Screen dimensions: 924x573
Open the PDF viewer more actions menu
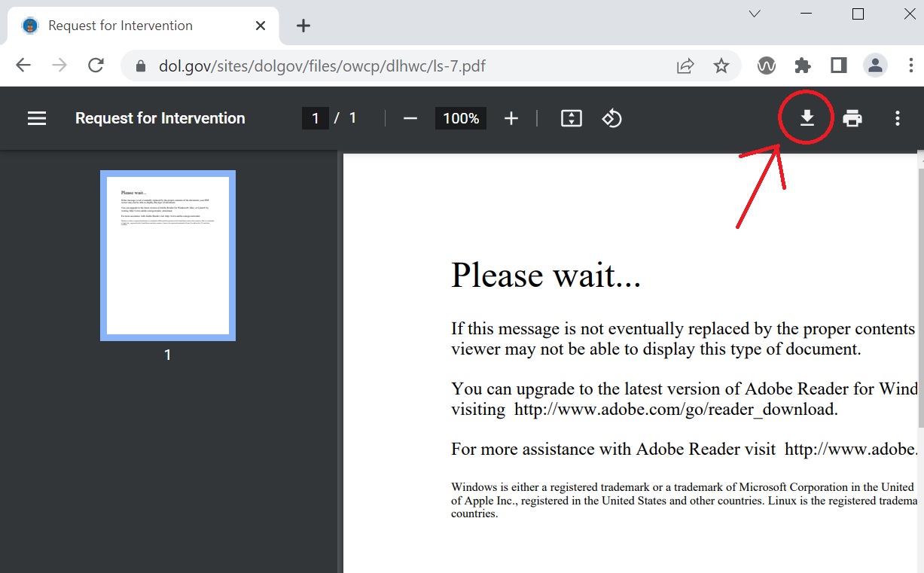[897, 118]
